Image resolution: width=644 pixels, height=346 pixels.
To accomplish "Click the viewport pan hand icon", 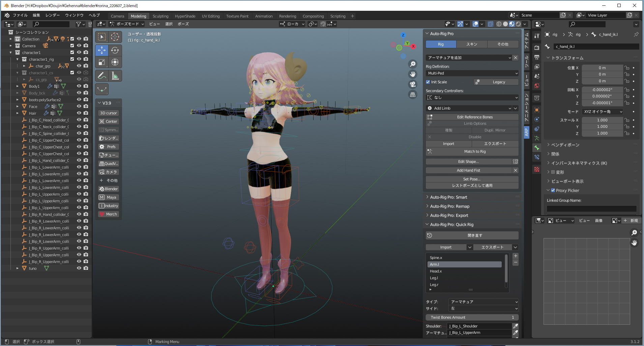I will [x=413, y=74].
